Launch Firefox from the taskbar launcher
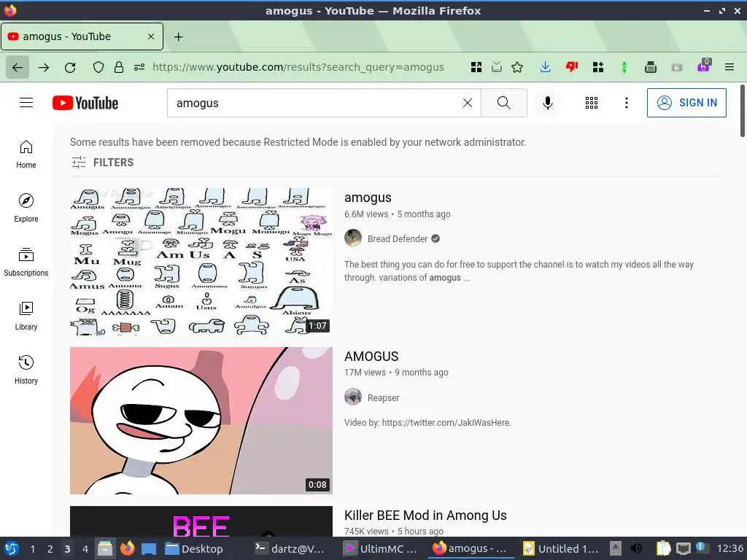 [127, 548]
